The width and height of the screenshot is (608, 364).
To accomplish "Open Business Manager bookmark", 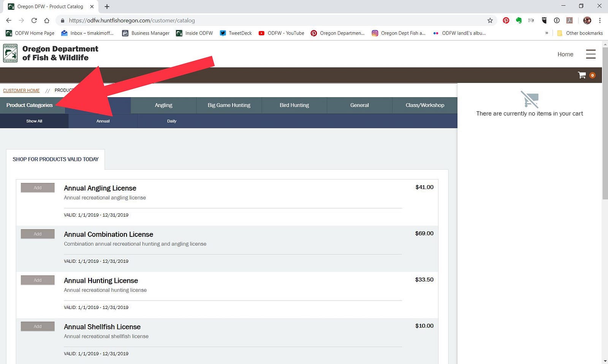I will point(146,33).
